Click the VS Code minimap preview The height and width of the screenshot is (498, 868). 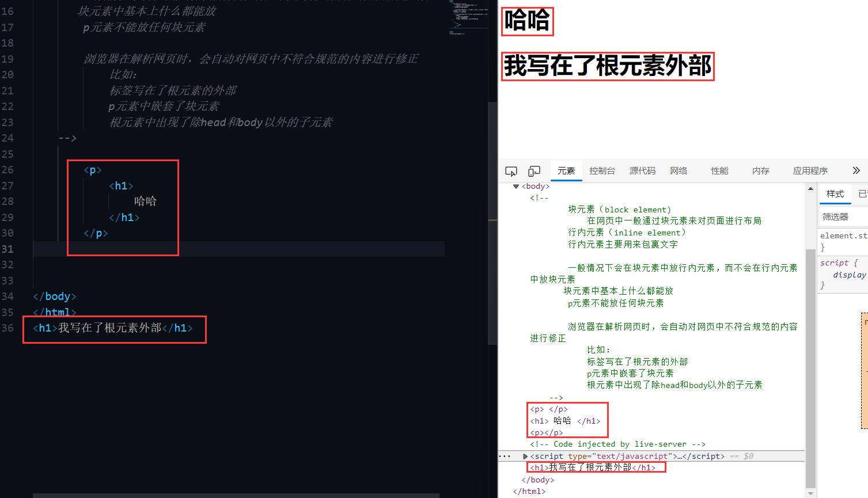[468, 17]
